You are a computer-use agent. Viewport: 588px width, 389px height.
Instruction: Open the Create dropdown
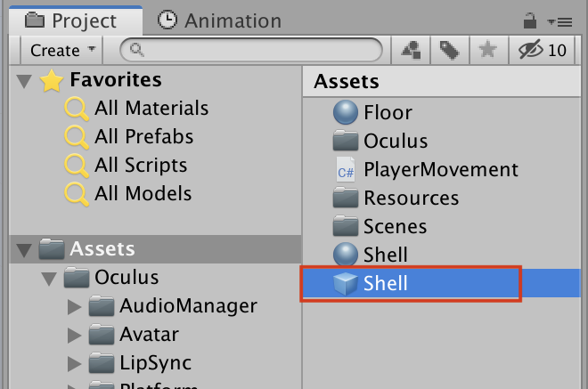click(x=61, y=50)
